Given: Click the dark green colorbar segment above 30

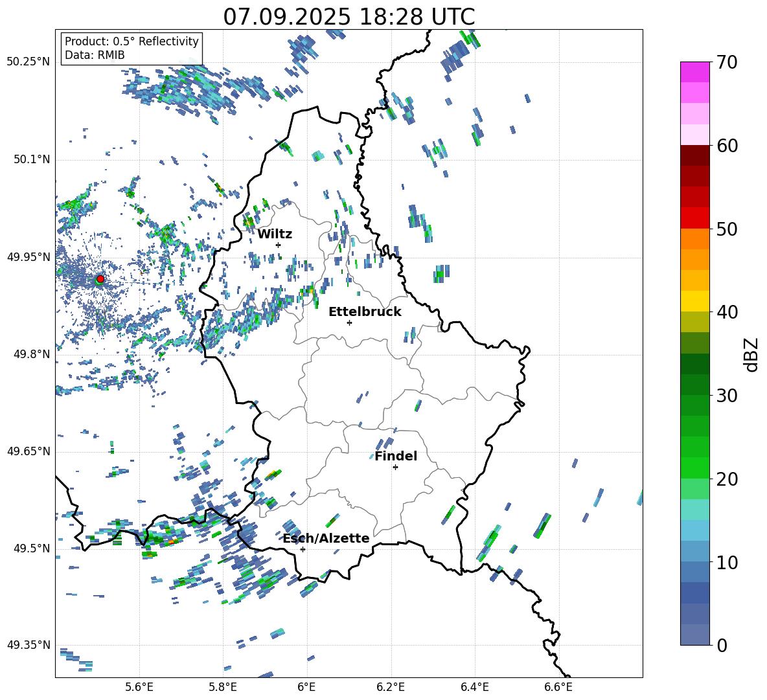Looking at the screenshot, I should [x=695, y=385].
